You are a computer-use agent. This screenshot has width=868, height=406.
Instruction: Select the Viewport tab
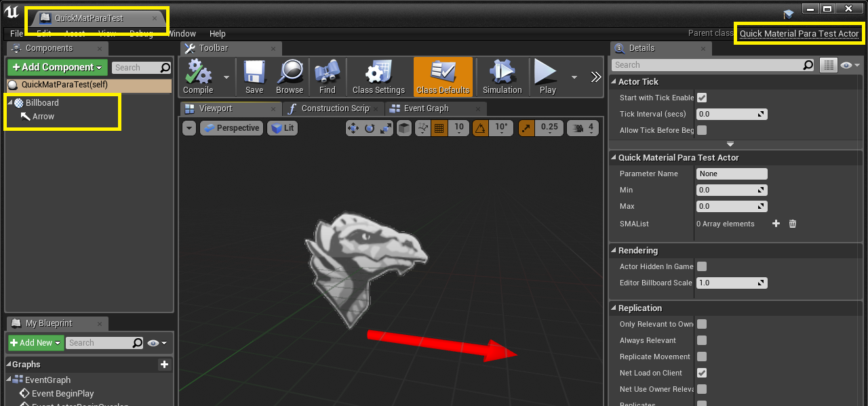231,108
